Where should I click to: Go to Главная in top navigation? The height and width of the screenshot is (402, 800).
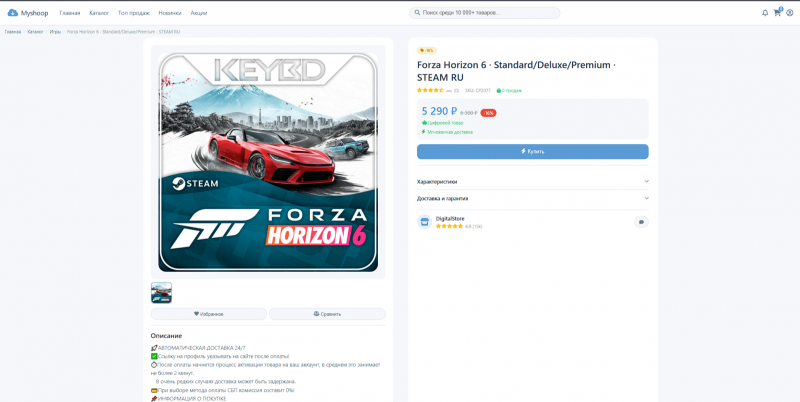click(69, 13)
